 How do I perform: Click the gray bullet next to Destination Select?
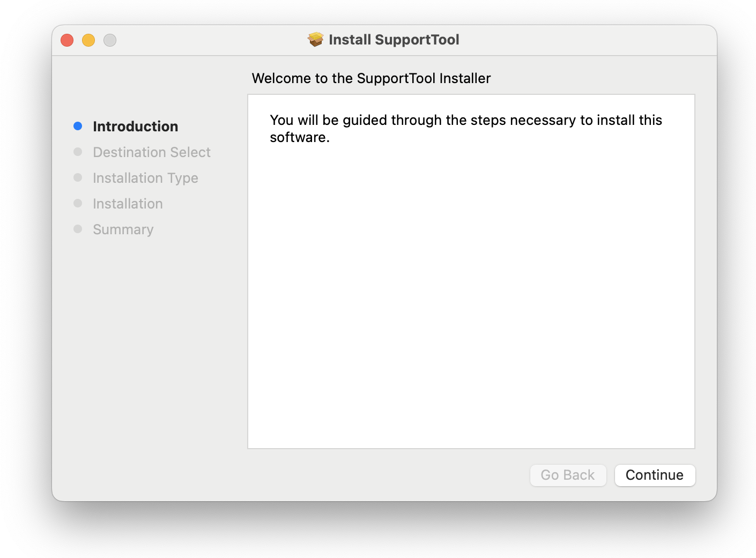pyautogui.click(x=78, y=152)
